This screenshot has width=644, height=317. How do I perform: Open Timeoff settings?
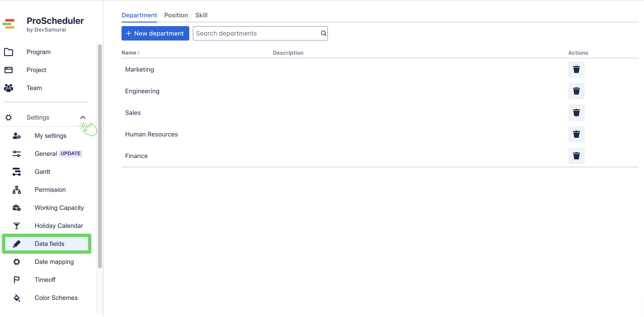click(45, 280)
